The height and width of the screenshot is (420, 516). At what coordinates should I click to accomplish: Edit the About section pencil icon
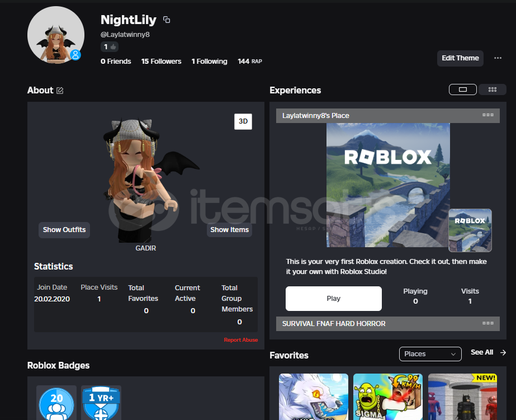[x=60, y=91]
